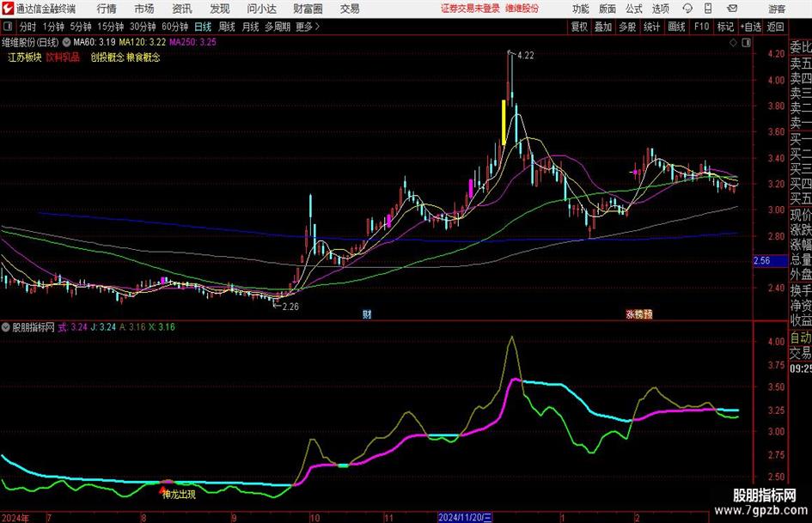The width and height of the screenshot is (812, 523).
Task: Click the 自动 label in right panel
Action: pyautogui.click(x=801, y=338)
